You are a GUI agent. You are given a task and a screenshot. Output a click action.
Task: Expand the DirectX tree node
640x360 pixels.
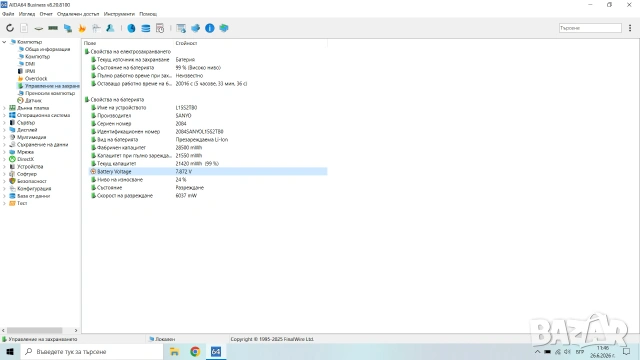point(4,159)
